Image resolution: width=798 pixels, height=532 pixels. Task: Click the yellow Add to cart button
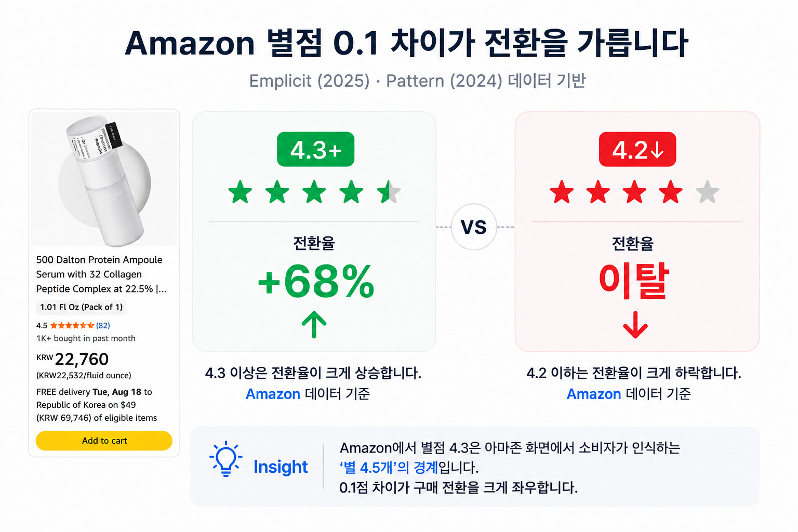(x=104, y=441)
